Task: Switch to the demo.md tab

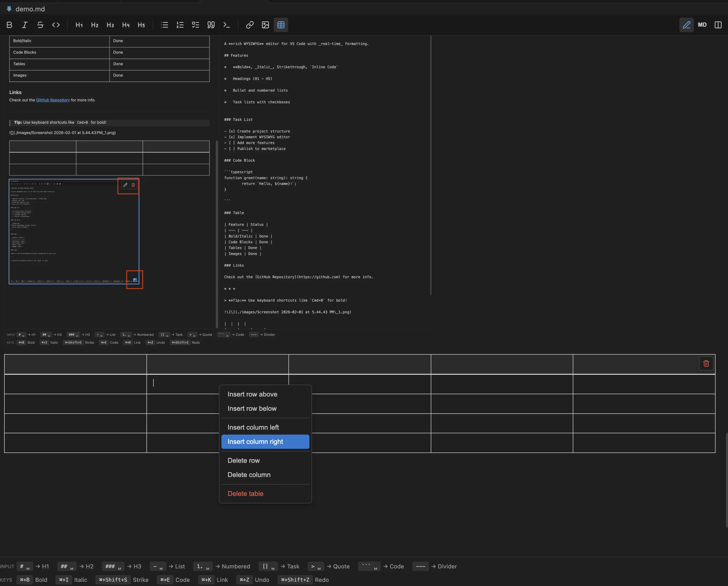Action: click(30, 9)
